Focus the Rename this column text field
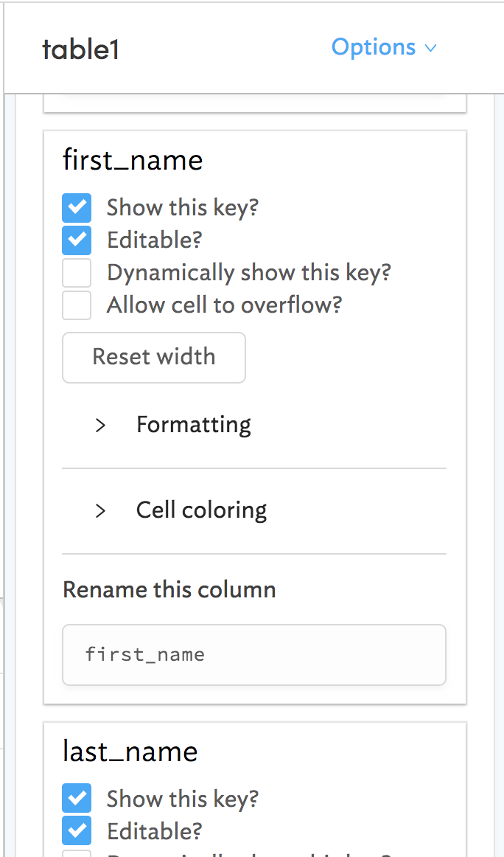This screenshot has height=857, width=504. click(x=254, y=655)
